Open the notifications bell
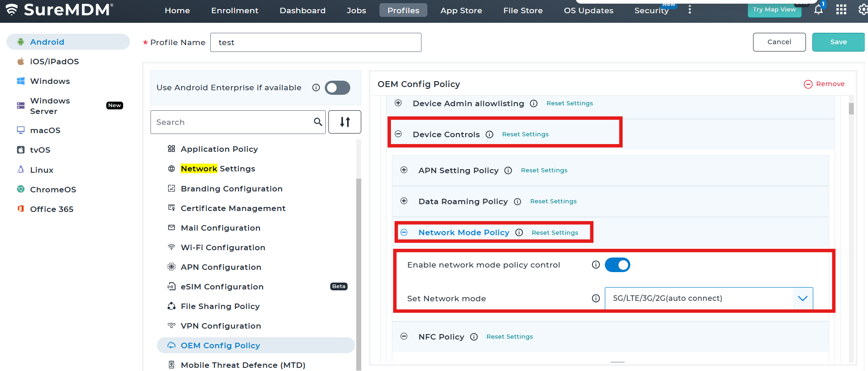 tap(819, 10)
